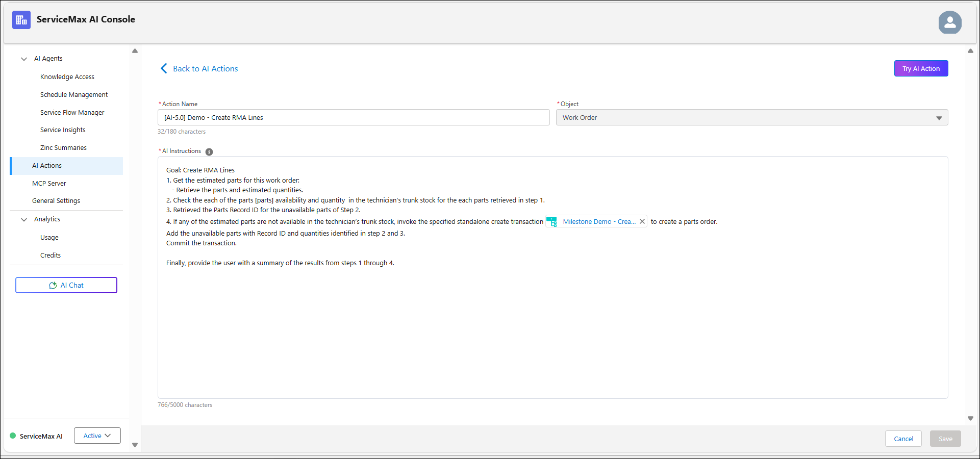Open Knowledge Access in the sidebar
Viewport: 980px width, 459px height.
pos(67,77)
